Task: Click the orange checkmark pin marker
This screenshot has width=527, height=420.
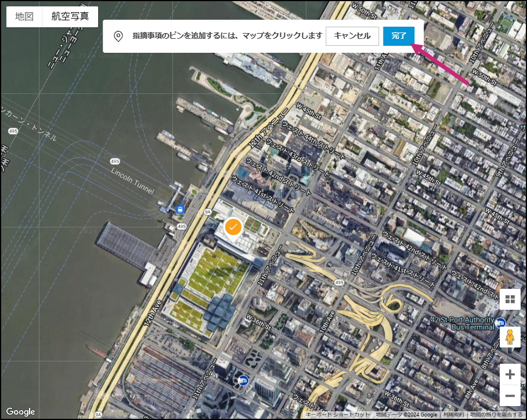Action: pyautogui.click(x=233, y=229)
